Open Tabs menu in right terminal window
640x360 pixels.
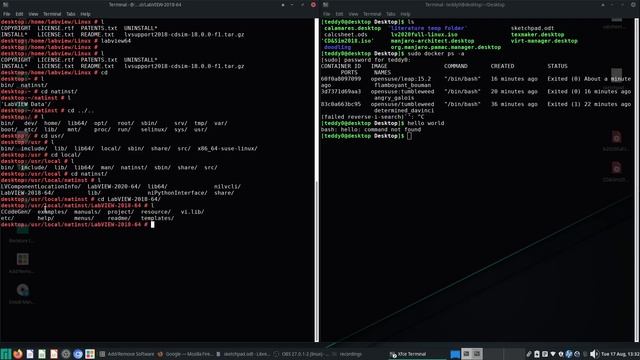tap(391, 14)
